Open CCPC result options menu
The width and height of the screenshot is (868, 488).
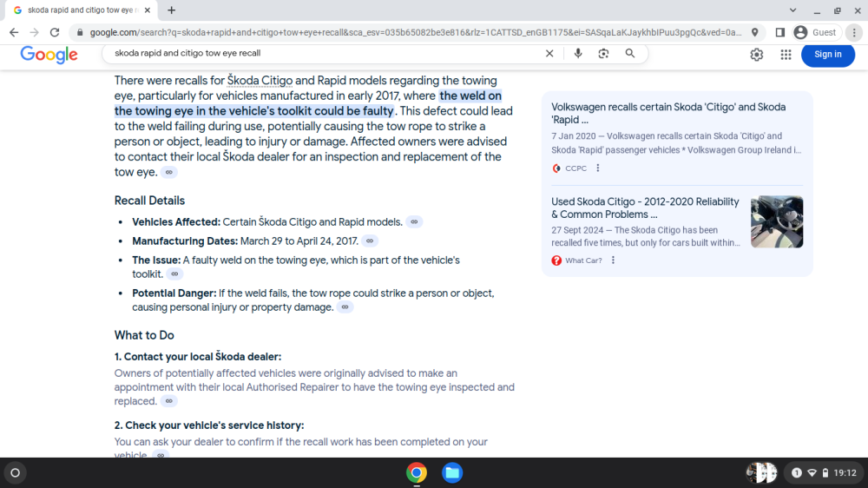tap(598, 168)
